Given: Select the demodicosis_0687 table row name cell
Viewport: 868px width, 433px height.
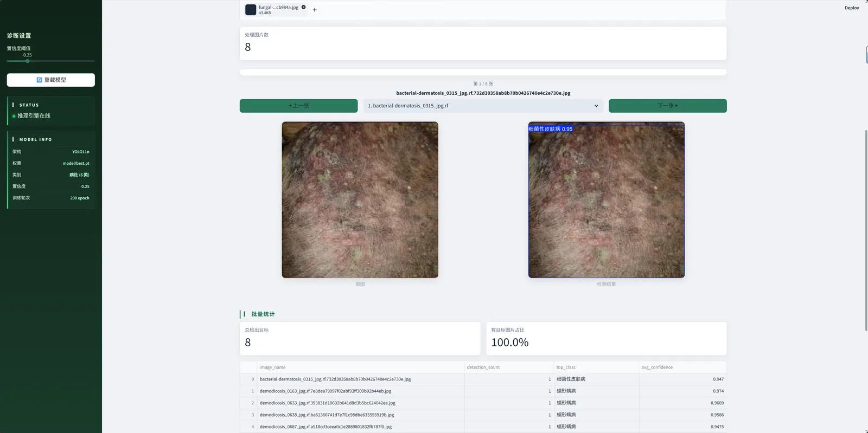Looking at the screenshot, I should [360, 427].
